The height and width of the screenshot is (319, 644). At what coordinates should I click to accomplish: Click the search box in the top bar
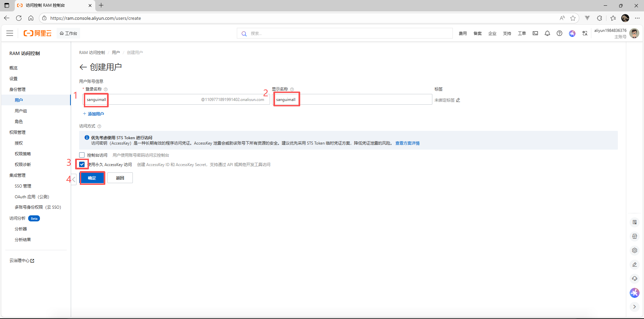pyautogui.click(x=344, y=33)
